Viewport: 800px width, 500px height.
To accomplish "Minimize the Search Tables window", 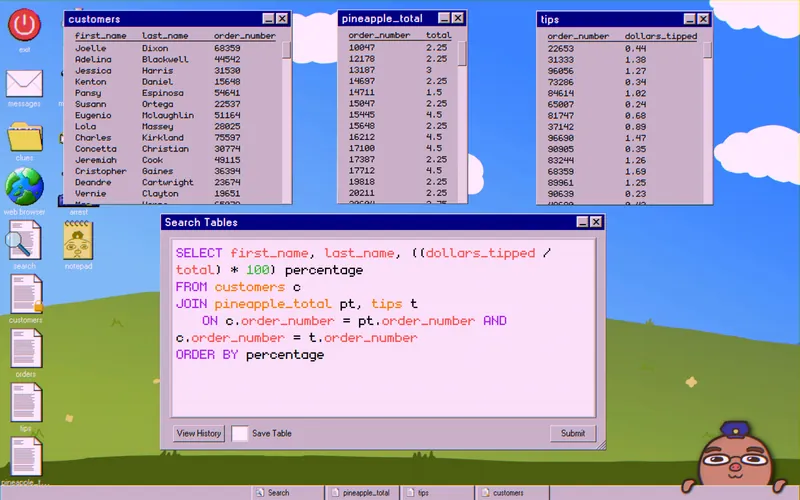I will [582, 222].
